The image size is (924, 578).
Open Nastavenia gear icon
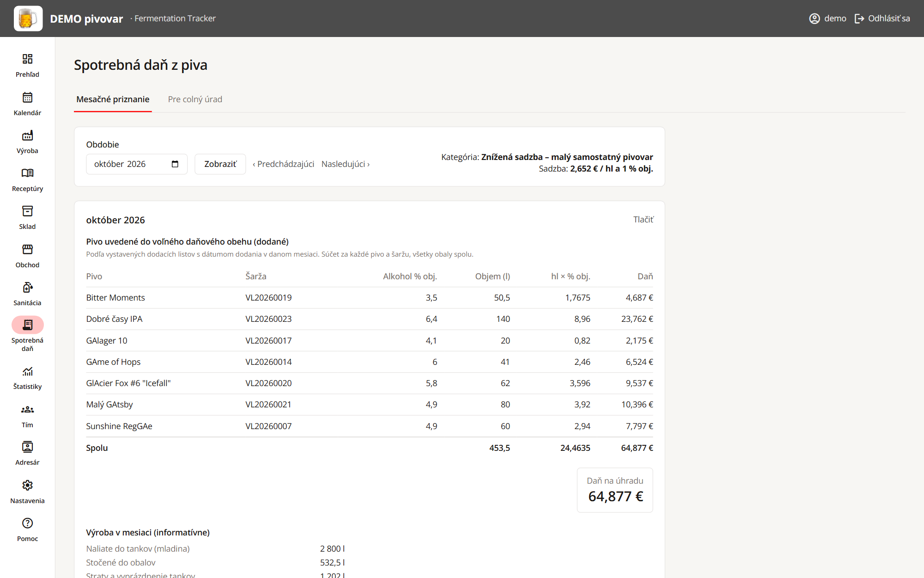[x=27, y=485]
